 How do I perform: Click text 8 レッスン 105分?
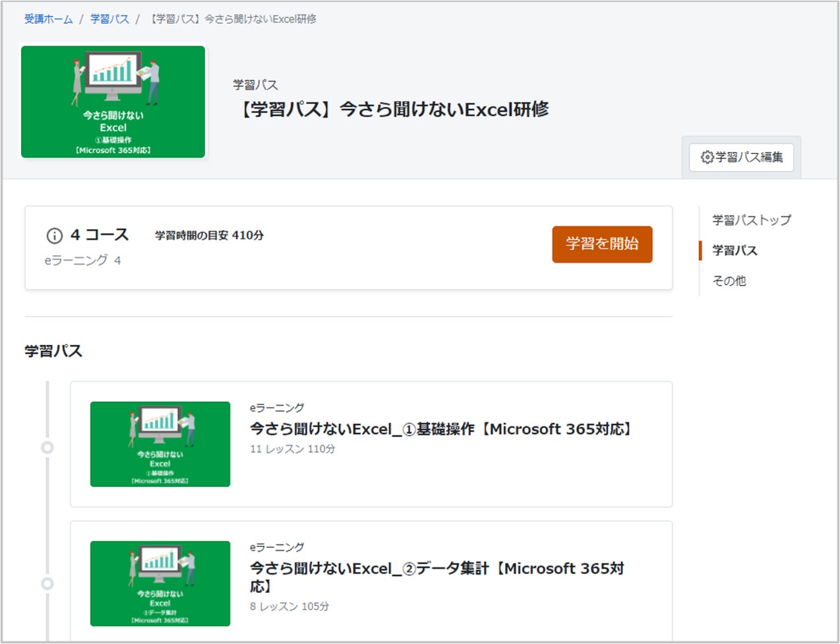[289, 606]
